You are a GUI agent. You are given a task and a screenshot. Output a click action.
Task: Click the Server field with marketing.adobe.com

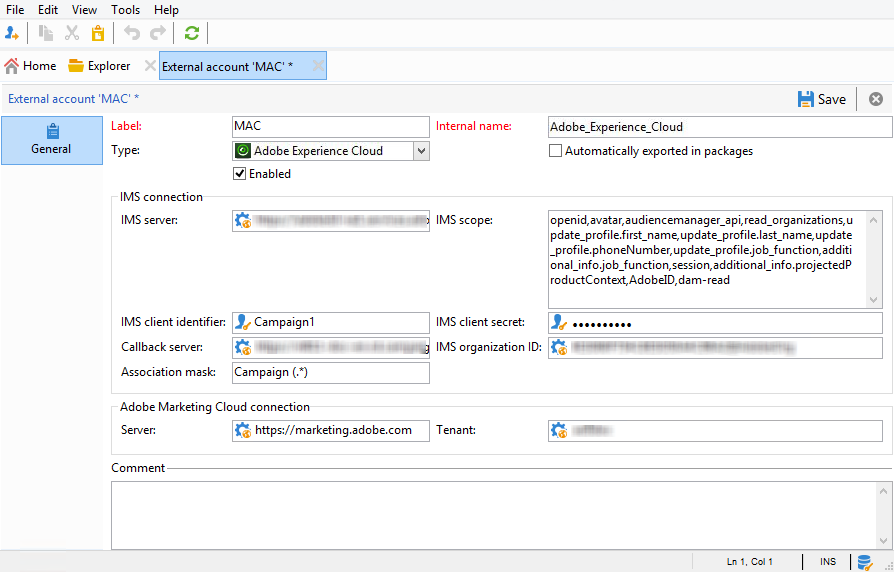(331, 431)
